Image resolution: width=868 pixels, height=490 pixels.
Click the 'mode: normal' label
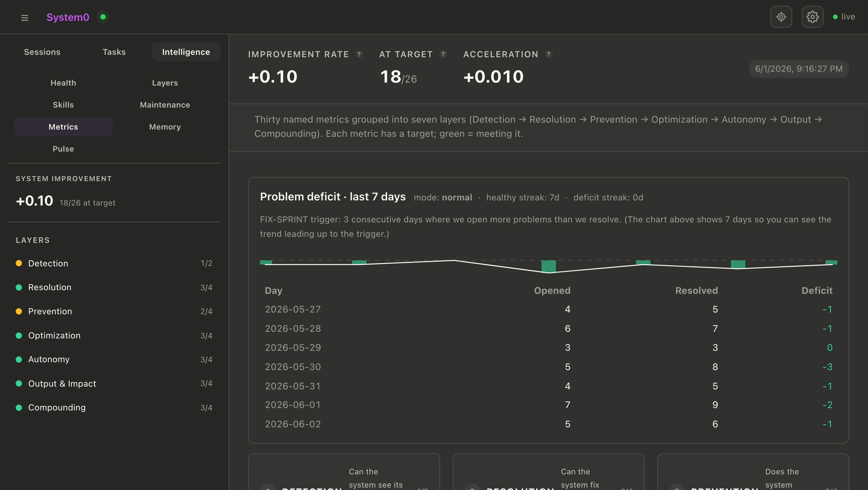pyautogui.click(x=443, y=197)
